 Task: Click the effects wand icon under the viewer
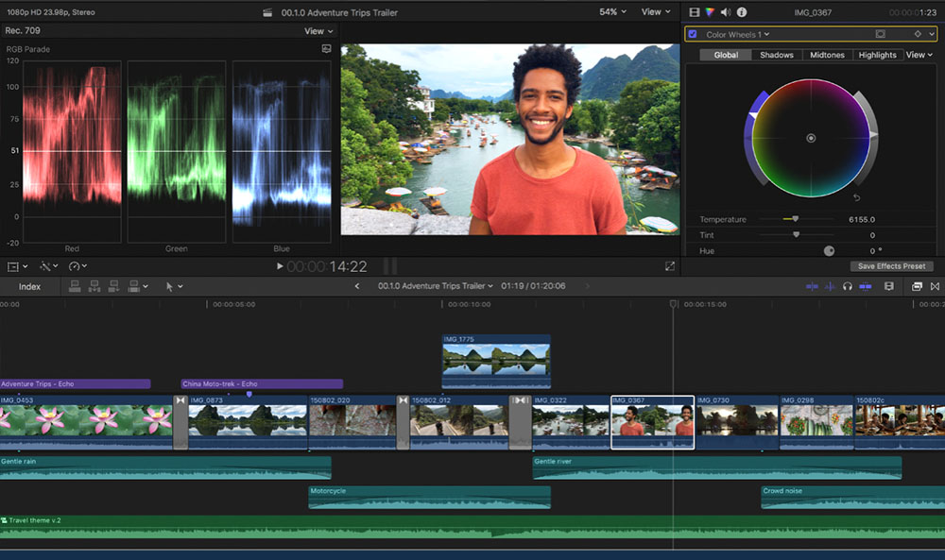point(46,265)
